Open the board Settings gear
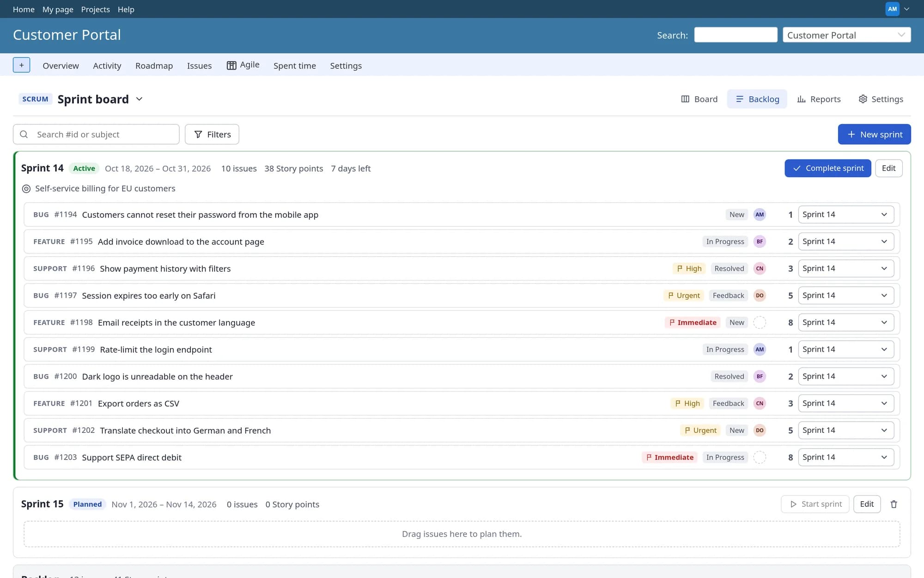Viewport: 924px width, 578px height. 881,99
